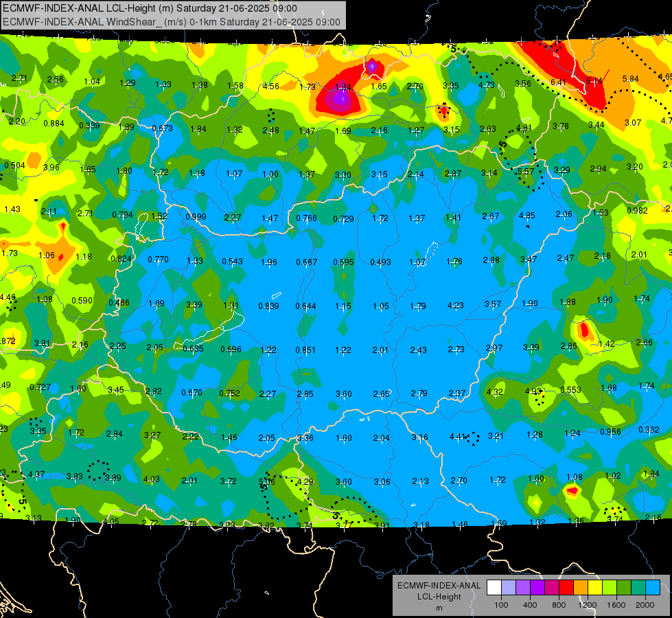Click the wind shear value '0.727'

coord(40,387)
